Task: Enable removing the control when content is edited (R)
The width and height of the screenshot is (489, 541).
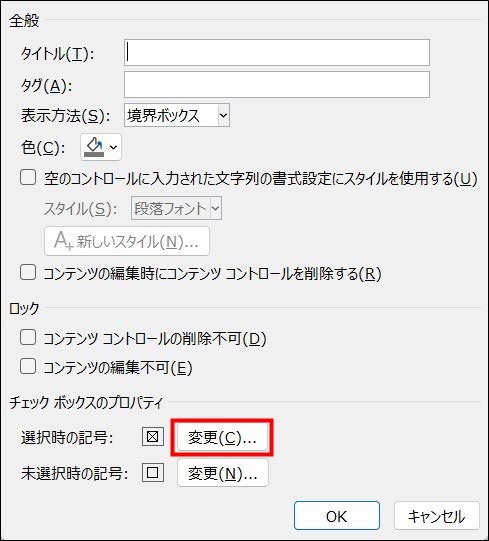Action: [28, 273]
